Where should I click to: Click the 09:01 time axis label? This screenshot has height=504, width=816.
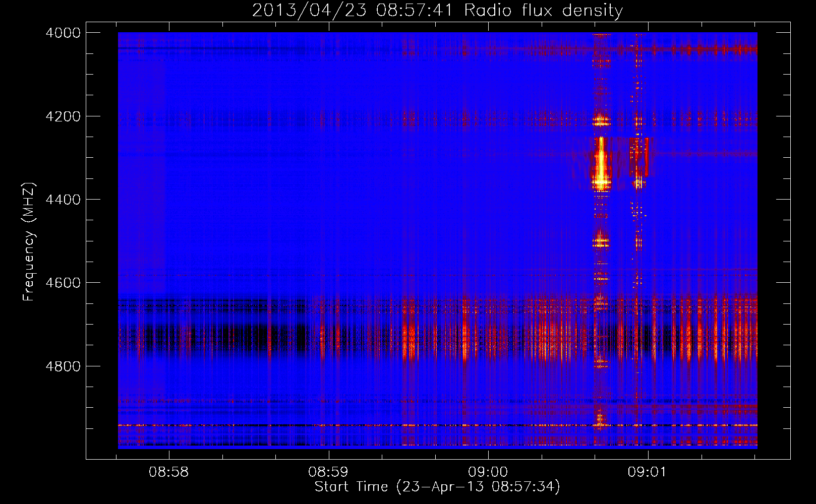[647, 472]
